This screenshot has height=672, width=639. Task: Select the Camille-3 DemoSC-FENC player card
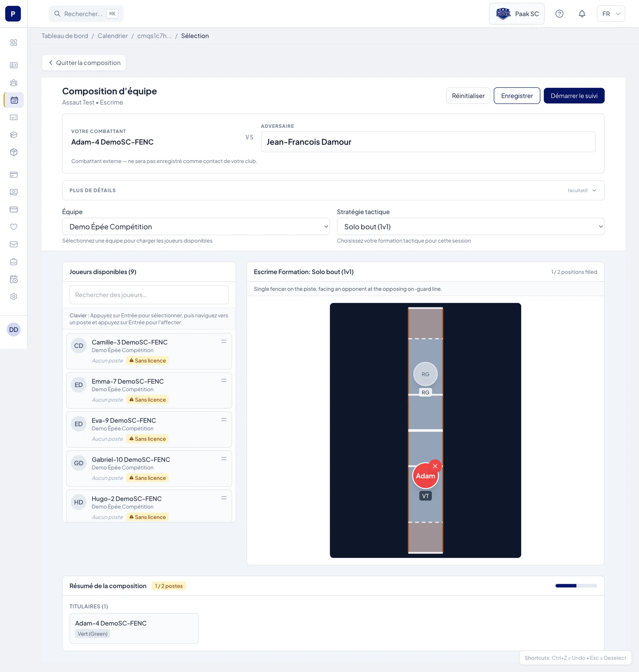(x=149, y=351)
